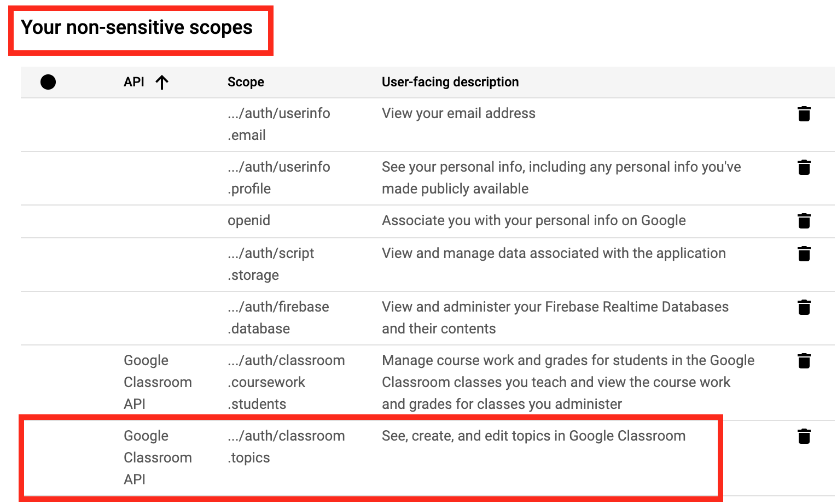This screenshot has width=837, height=504.
Task: Delete the auth/script.storage scope
Action: (x=804, y=254)
